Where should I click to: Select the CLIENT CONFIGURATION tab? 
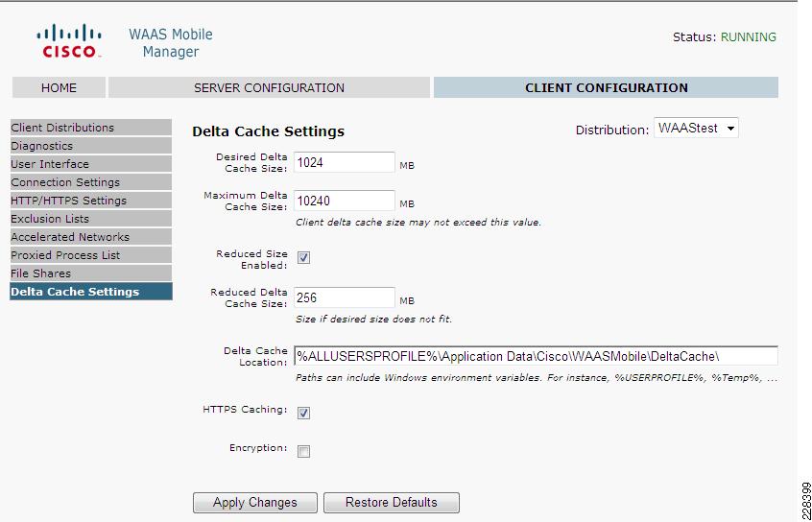[x=606, y=87]
